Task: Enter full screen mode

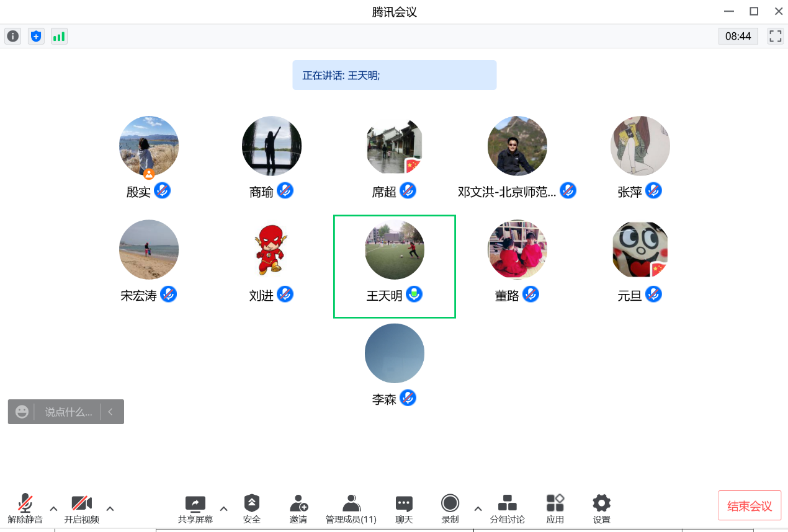Action: [775, 36]
